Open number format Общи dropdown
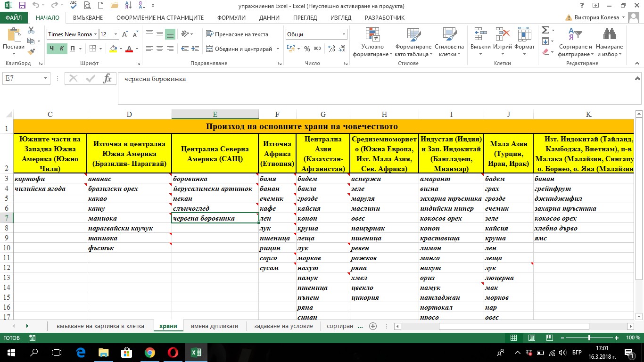The width and height of the screenshot is (644, 362). click(x=344, y=34)
